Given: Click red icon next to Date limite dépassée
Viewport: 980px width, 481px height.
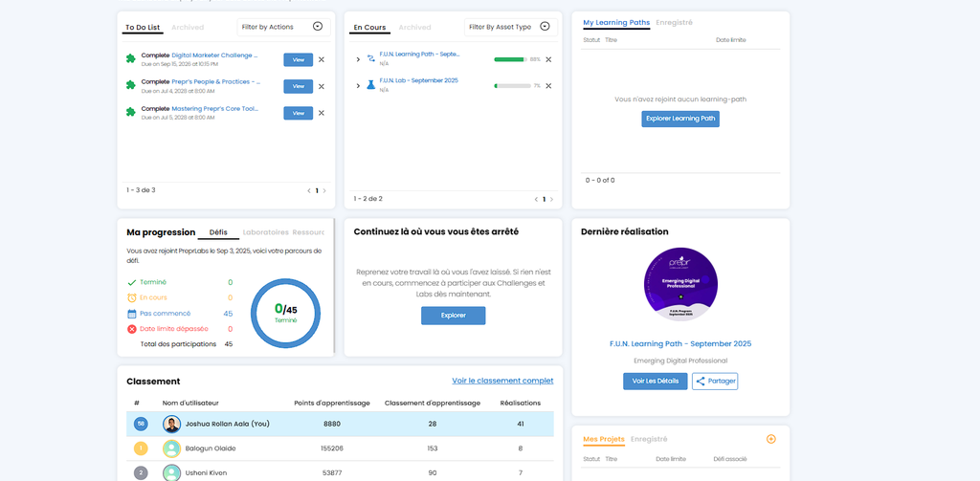Looking at the screenshot, I should point(131,329).
